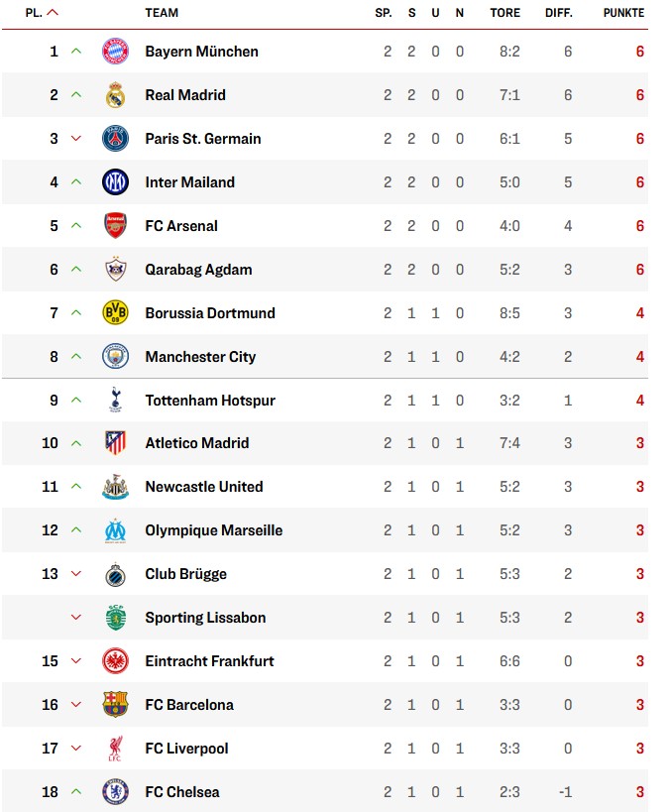This screenshot has width=672, height=812.
Task: Click the Real Madrid club crest
Action: coord(116,95)
